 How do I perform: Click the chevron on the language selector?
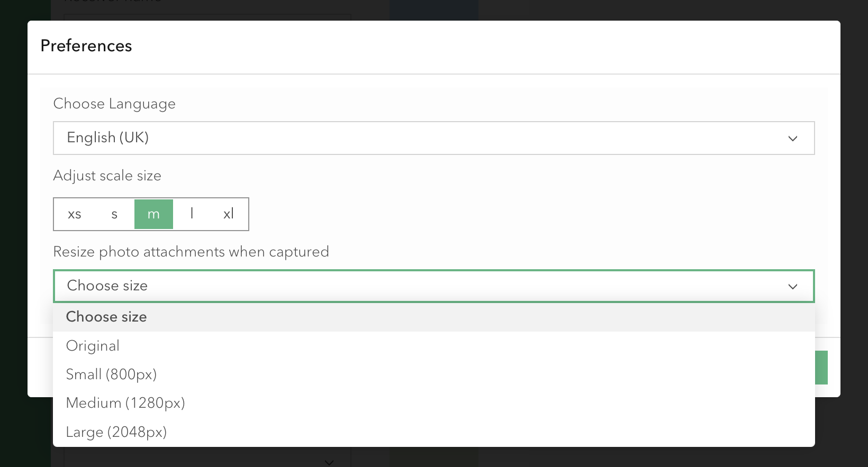793,138
